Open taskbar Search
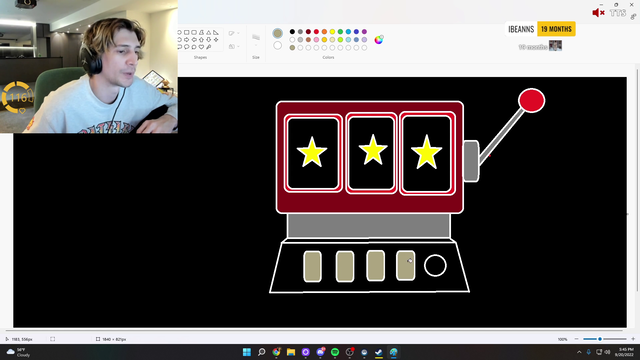The height and width of the screenshot is (360, 640). click(x=262, y=352)
